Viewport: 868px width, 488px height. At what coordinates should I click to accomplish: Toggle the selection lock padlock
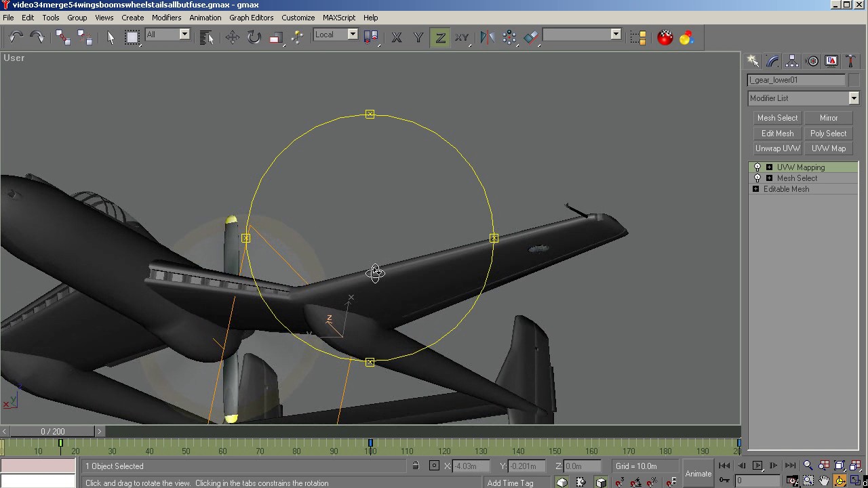tap(416, 466)
